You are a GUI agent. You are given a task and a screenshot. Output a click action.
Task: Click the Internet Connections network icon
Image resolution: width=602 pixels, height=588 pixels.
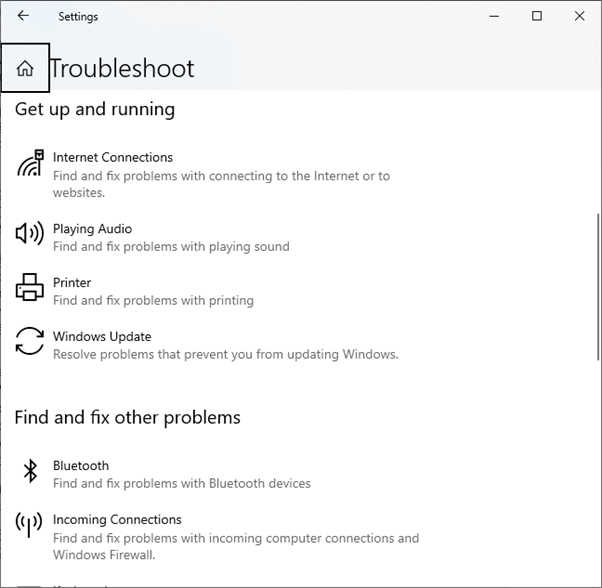pyautogui.click(x=30, y=163)
